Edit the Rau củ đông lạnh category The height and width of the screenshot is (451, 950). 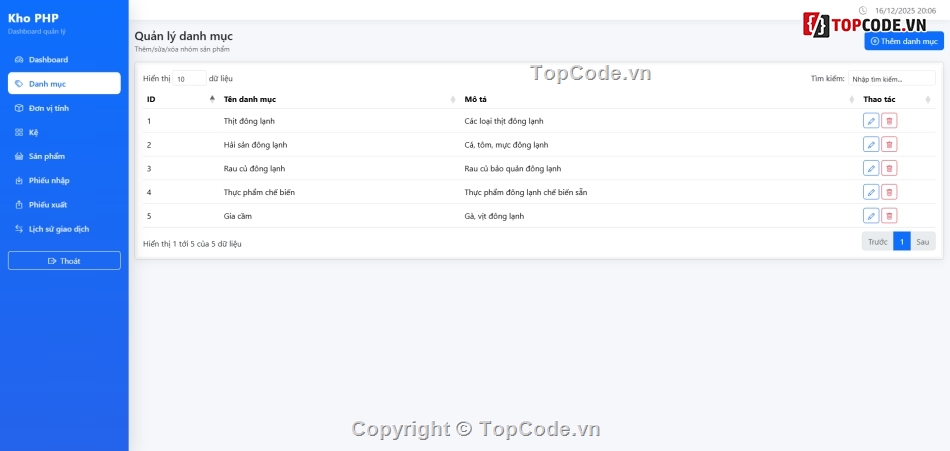[870, 169]
